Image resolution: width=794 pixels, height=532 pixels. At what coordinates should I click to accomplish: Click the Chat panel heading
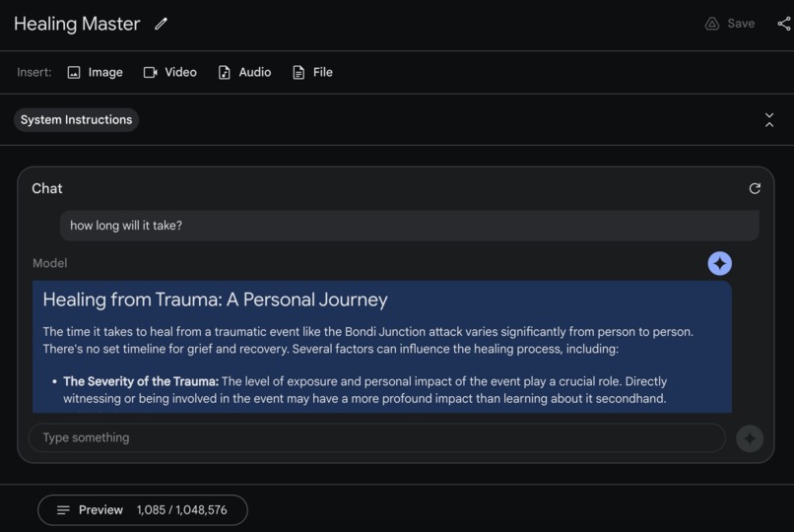pos(47,188)
